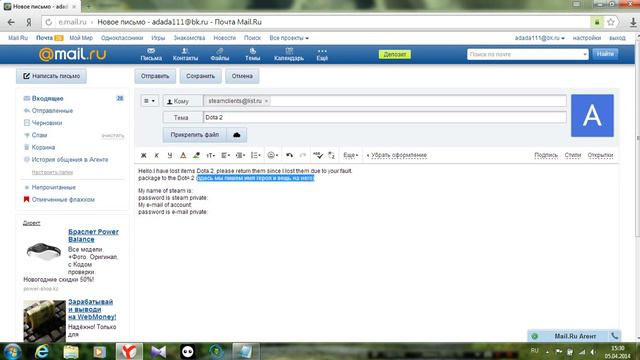
Task: Open the Браслет Power Balance ad link
Action: [x=93, y=236]
